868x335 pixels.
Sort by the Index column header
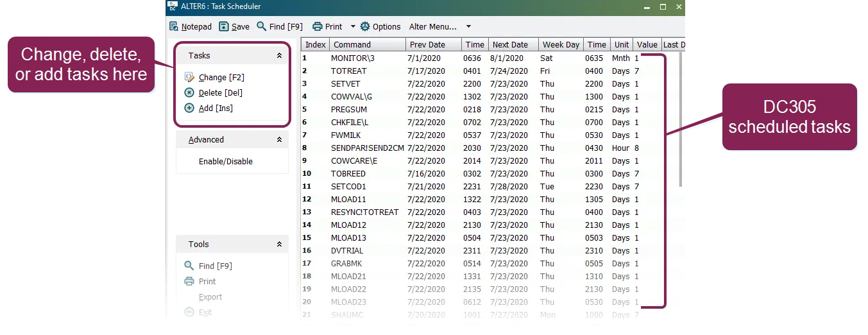[316, 45]
